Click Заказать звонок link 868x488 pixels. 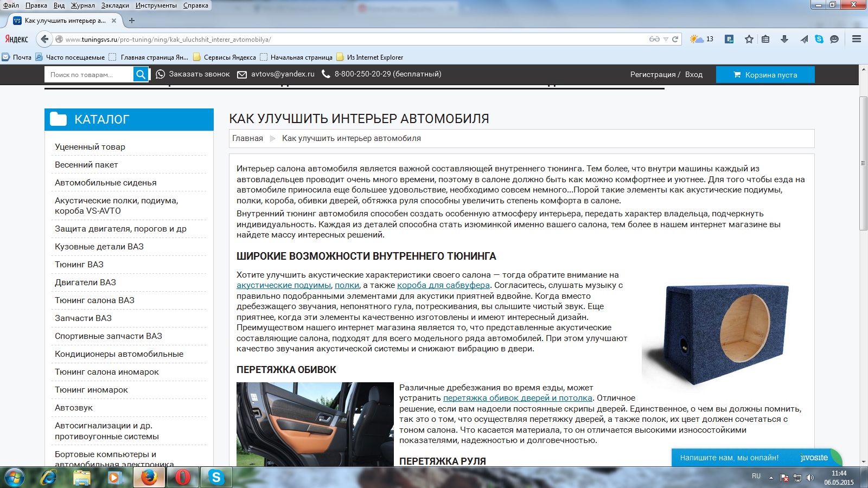coord(193,74)
